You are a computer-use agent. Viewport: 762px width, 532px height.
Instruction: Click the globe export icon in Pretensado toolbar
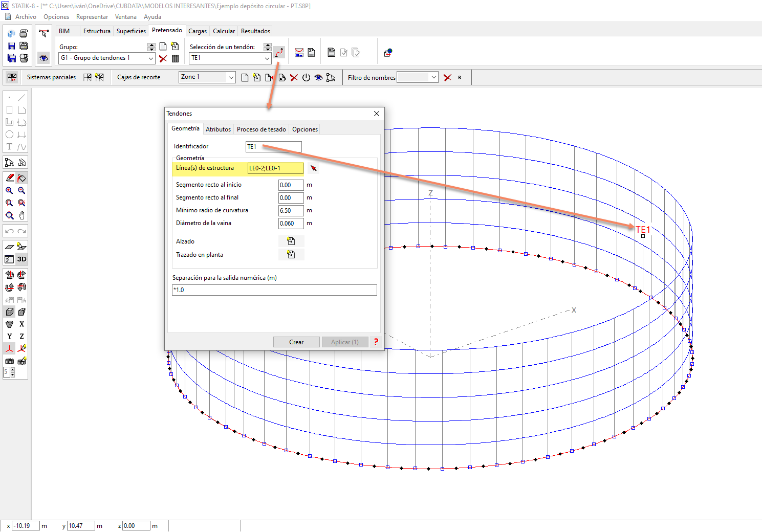[388, 52]
